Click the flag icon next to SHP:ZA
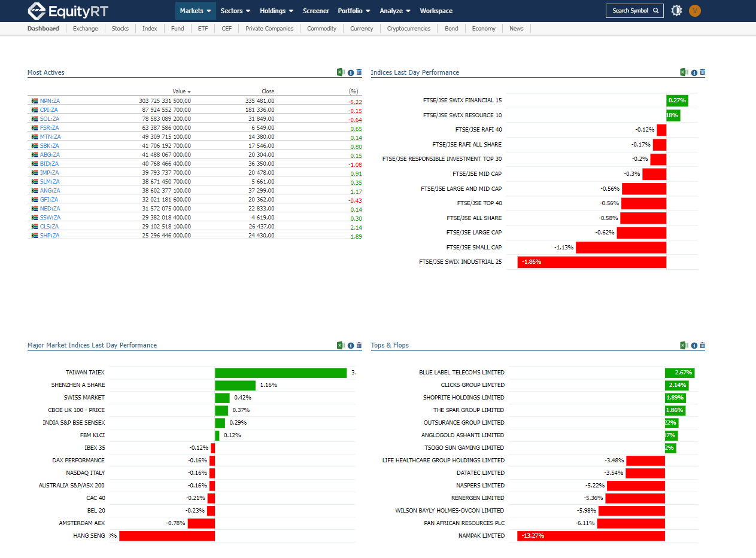 click(x=35, y=236)
